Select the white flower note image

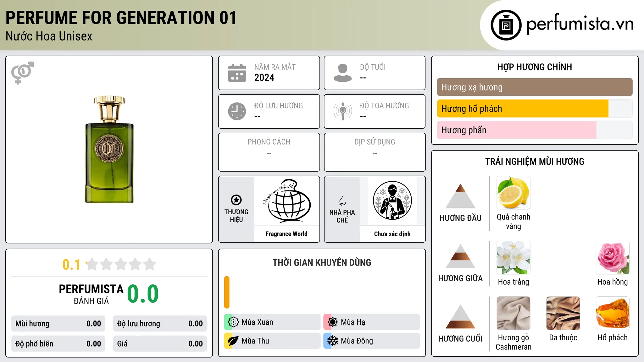click(514, 258)
